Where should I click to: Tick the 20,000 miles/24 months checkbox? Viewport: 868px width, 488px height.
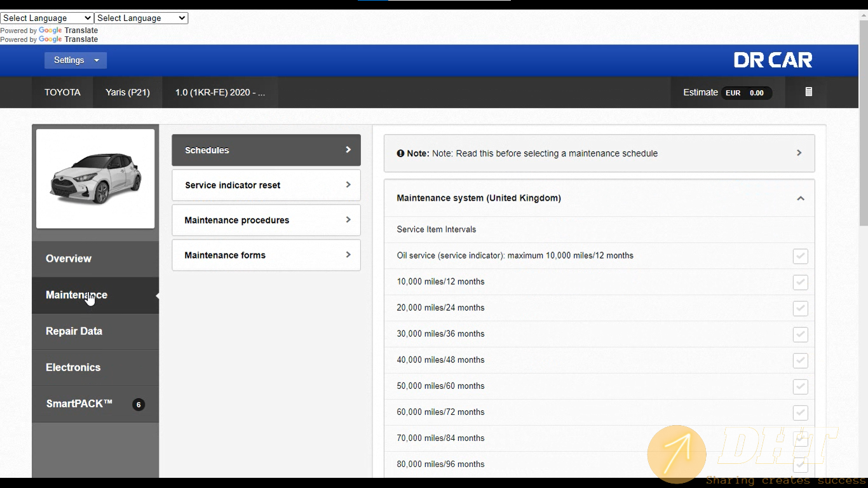[800, 308]
